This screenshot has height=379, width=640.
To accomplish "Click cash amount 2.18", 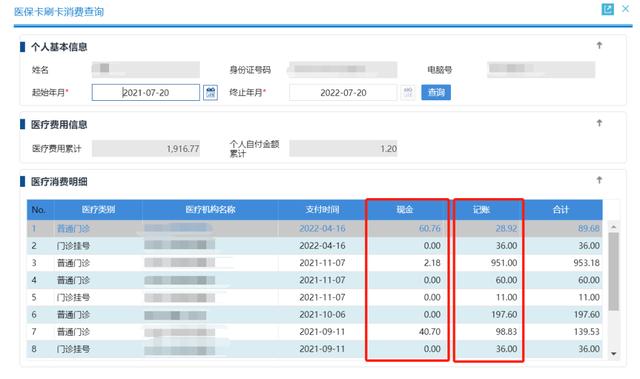I will [x=432, y=263].
